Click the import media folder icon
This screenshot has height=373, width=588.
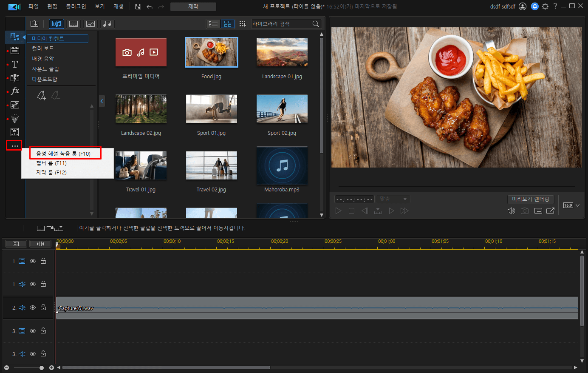[34, 24]
